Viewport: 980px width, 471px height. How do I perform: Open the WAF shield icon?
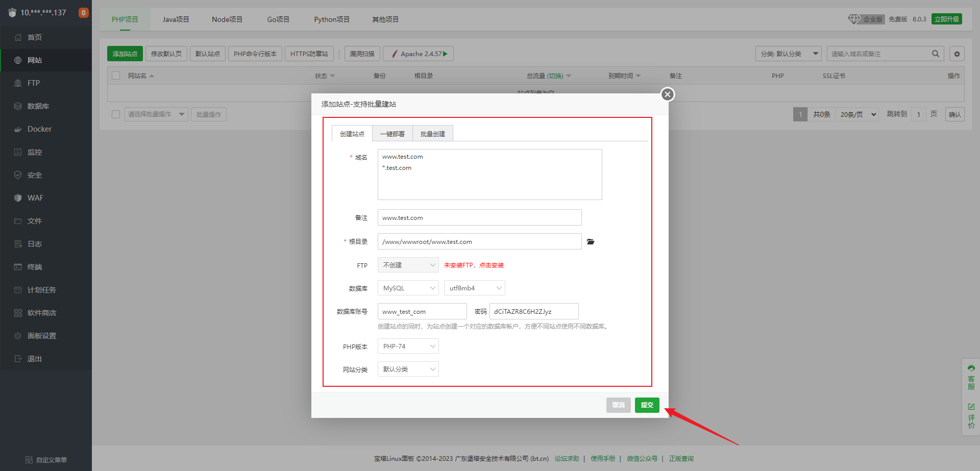[18, 198]
